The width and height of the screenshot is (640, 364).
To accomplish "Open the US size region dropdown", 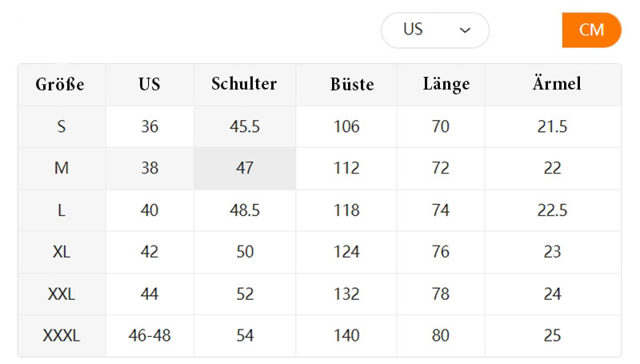I will point(434,30).
